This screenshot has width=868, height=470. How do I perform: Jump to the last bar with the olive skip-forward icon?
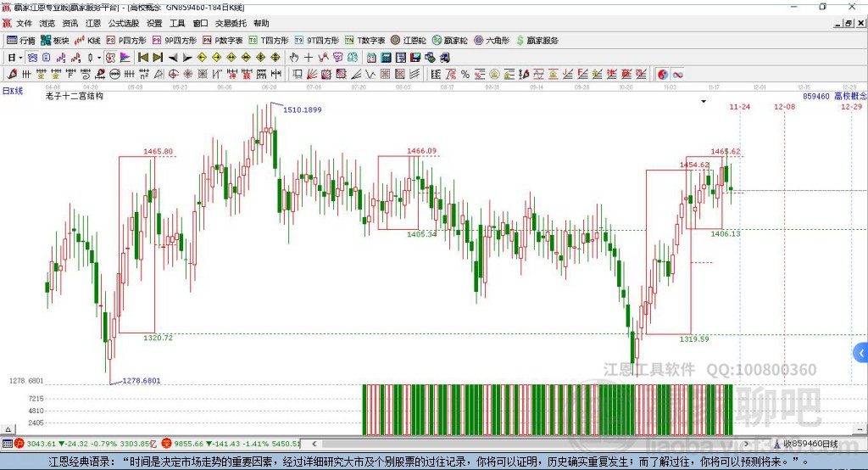pos(158,58)
